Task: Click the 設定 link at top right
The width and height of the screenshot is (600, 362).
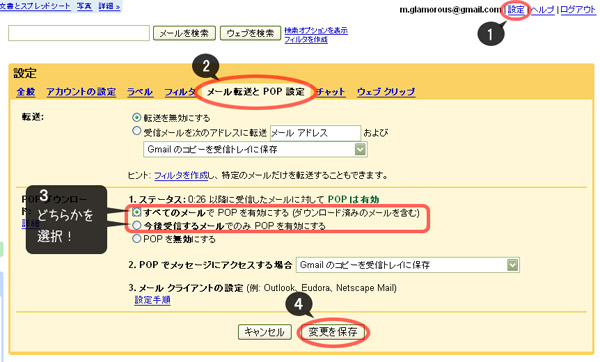Action: point(516,9)
